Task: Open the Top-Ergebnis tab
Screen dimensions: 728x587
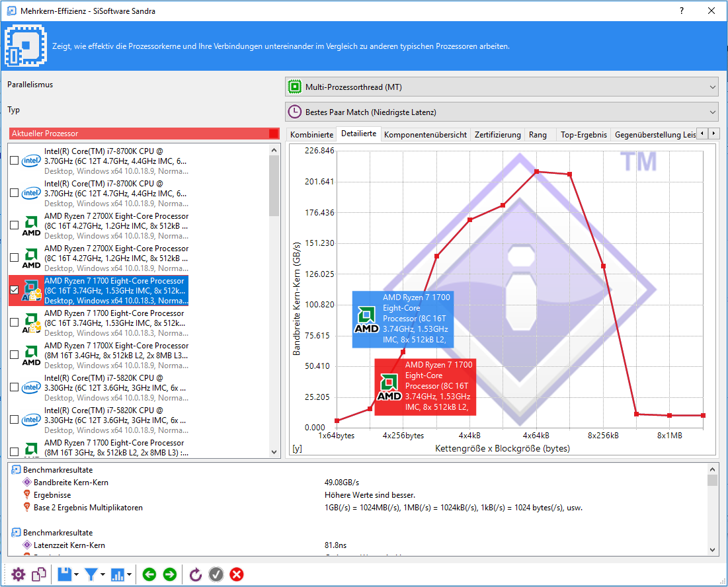Action: (x=584, y=135)
